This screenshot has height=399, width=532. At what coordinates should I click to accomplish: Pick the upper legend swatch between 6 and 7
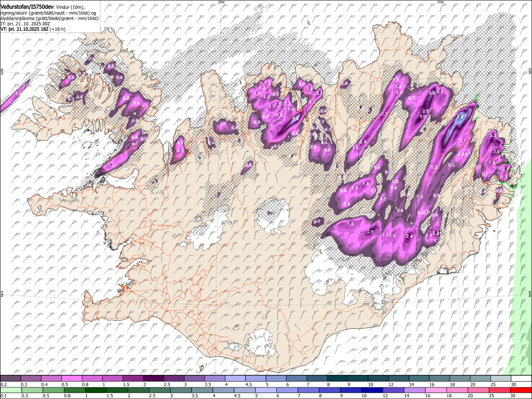pos(296,378)
